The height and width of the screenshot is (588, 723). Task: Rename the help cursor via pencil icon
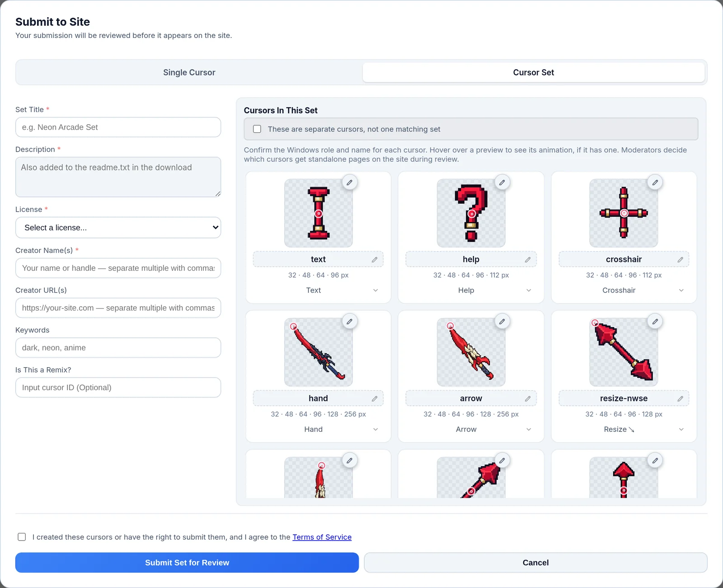[527, 260]
